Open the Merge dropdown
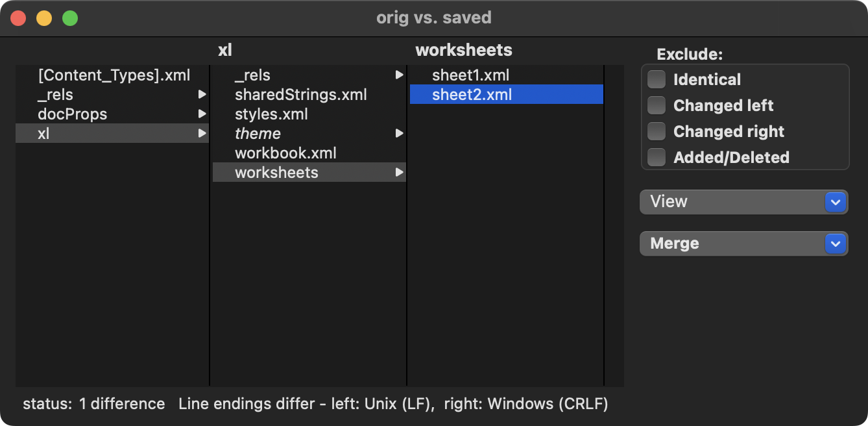The width and height of the screenshot is (868, 426). tap(743, 244)
